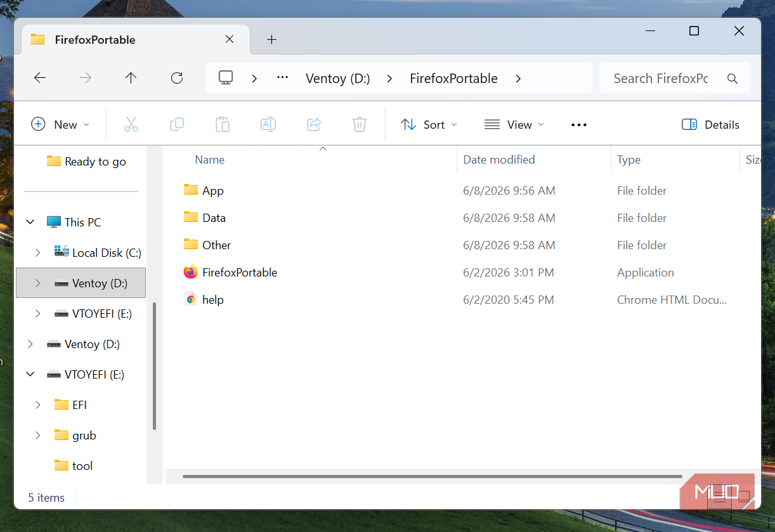Close the FirefoxPortable tab

pos(230,39)
